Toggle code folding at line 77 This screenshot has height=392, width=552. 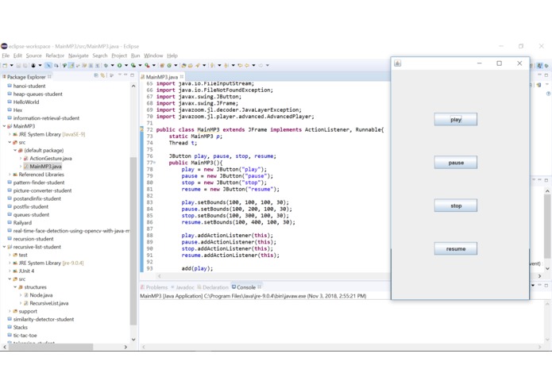(154, 163)
